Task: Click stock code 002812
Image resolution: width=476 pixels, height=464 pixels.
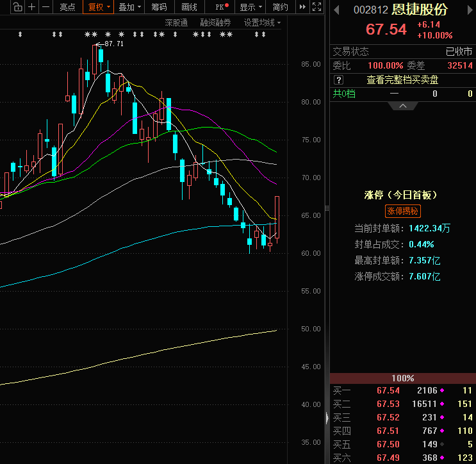Action: [371, 10]
